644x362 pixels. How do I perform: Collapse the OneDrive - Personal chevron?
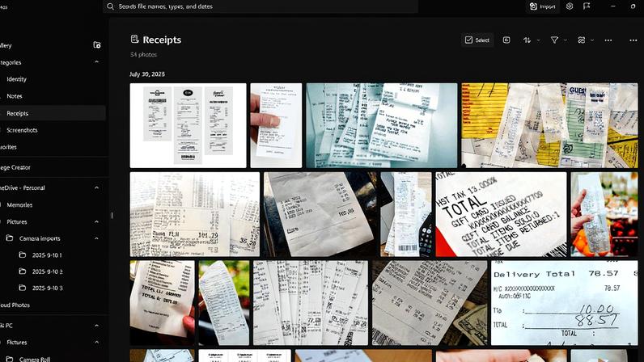(x=96, y=187)
